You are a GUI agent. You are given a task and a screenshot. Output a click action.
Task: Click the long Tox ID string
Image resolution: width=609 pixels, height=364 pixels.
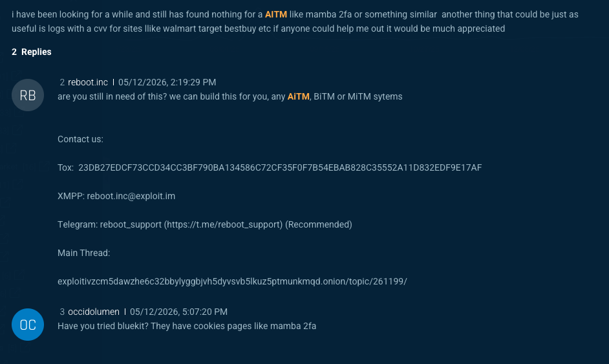point(280,167)
